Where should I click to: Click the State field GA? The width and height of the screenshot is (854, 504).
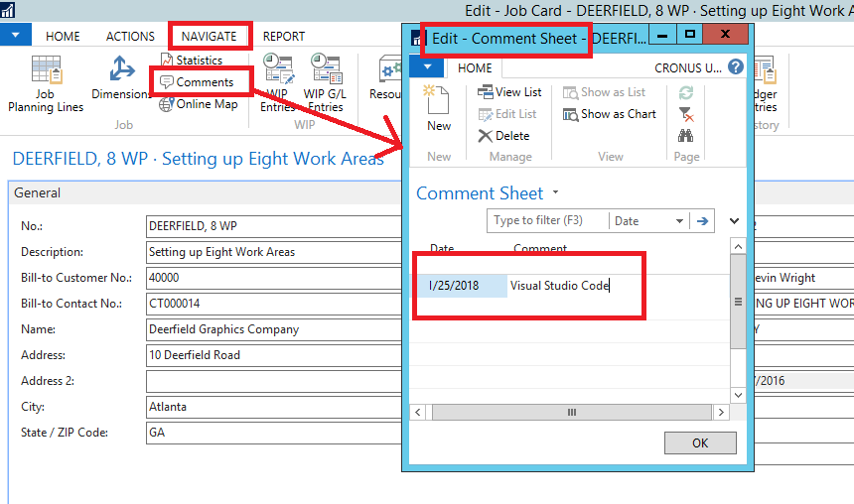coord(274,433)
